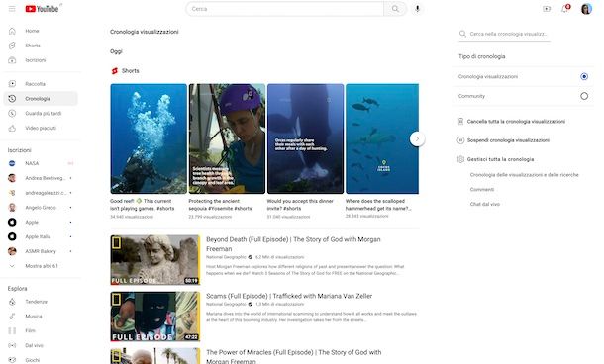Viewport: 604px width, 364px height.
Task: Click National Geographic under Scams video
Action: pos(226,304)
